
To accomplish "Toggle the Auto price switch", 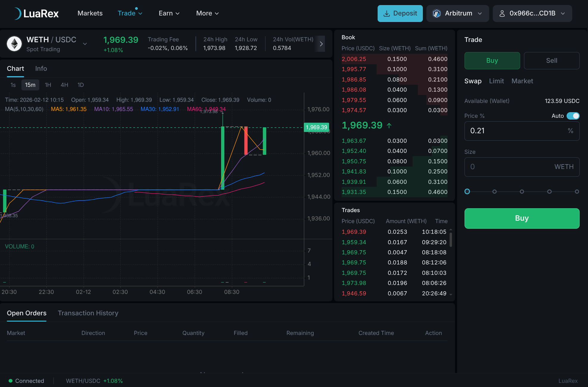I will [573, 116].
